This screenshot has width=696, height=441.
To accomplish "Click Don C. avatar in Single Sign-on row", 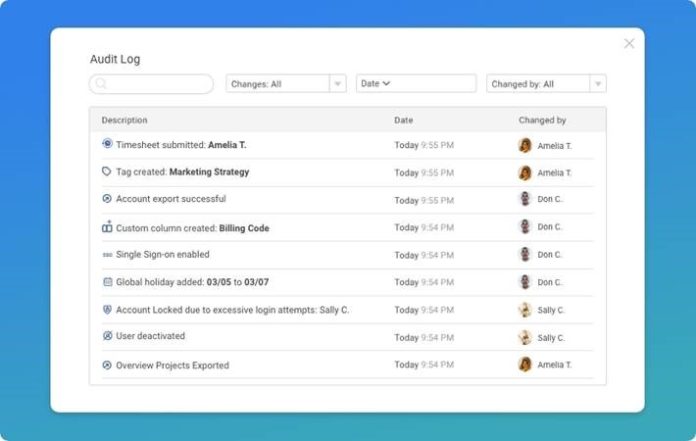I will click(x=525, y=254).
